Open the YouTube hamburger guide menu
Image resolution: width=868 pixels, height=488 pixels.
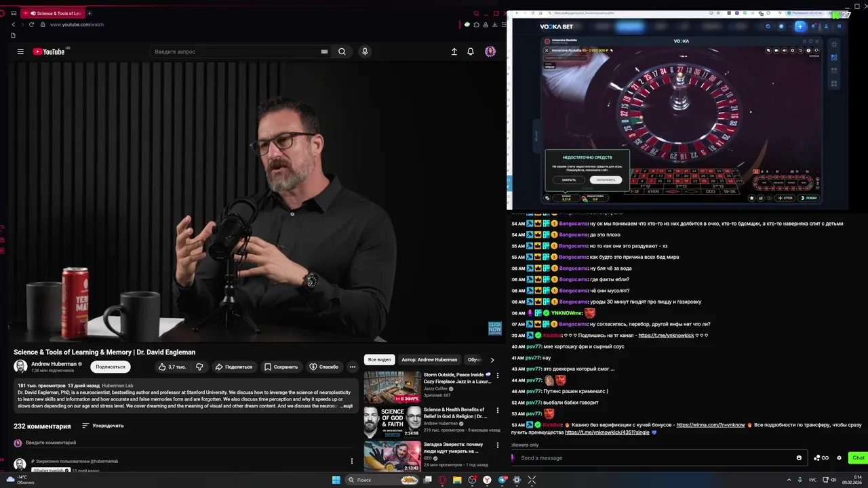[x=20, y=52]
